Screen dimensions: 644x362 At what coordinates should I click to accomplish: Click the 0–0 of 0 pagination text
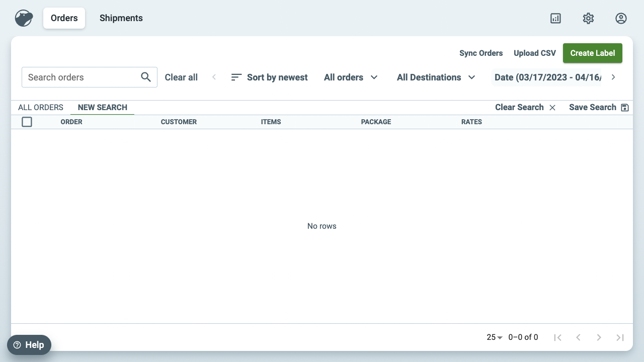pos(523,337)
